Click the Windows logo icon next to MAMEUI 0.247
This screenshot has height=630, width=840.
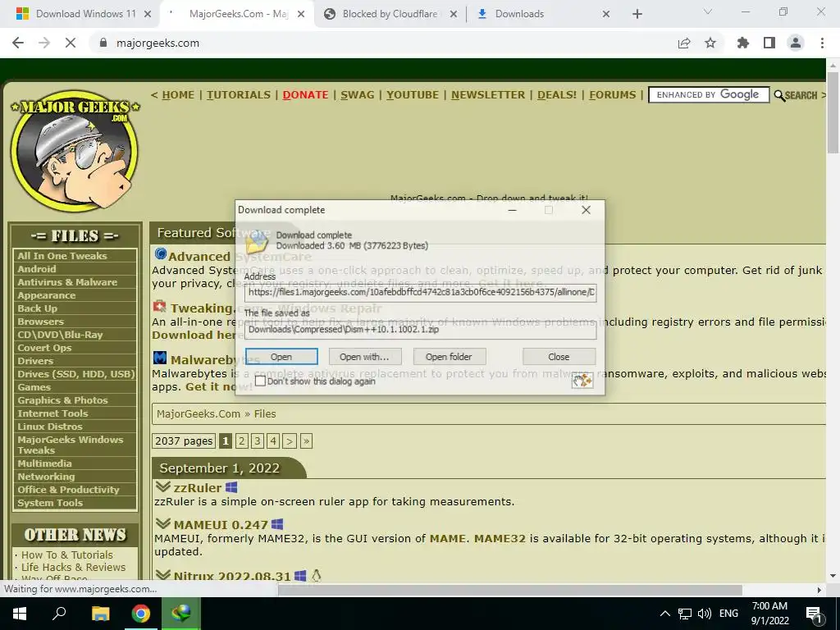click(x=277, y=524)
